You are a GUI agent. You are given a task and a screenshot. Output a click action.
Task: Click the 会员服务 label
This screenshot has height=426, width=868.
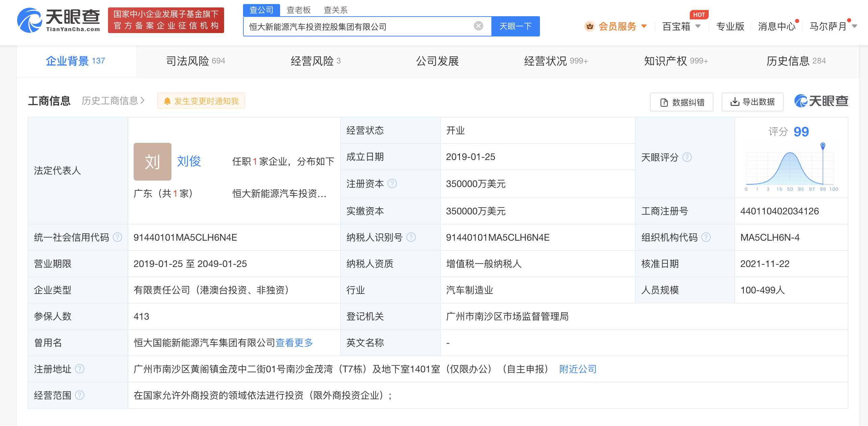coord(617,26)
